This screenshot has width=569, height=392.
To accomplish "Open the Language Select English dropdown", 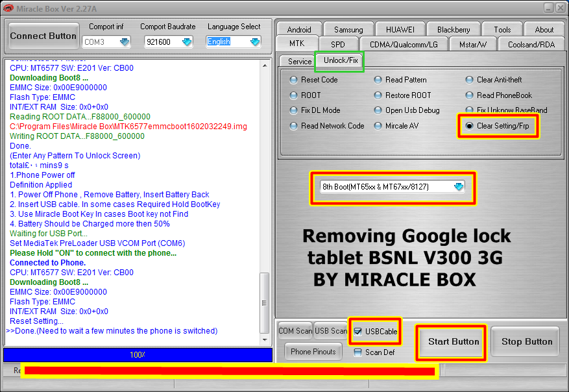I will point(255,42).
